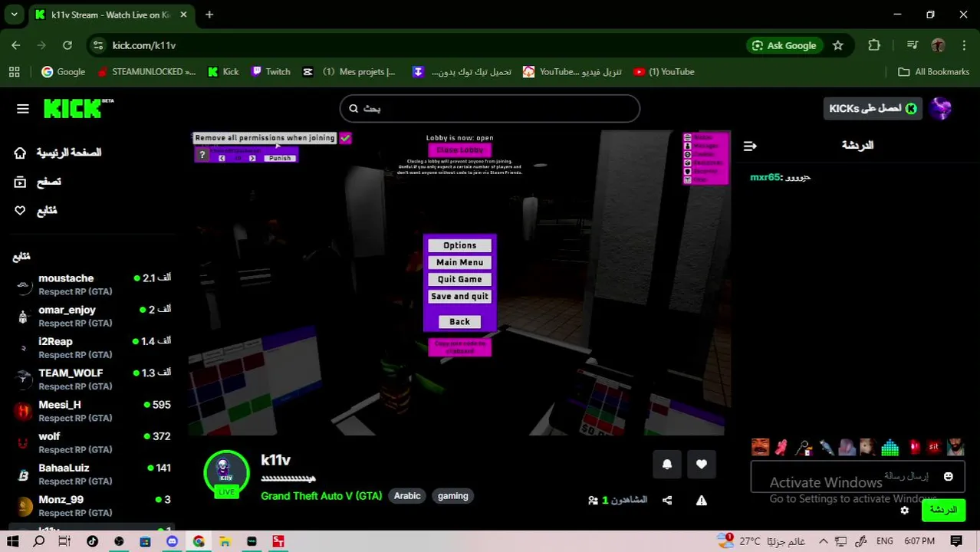Toggle 'Remove all permissions when joining' checkbox

[x=345, y=138]
